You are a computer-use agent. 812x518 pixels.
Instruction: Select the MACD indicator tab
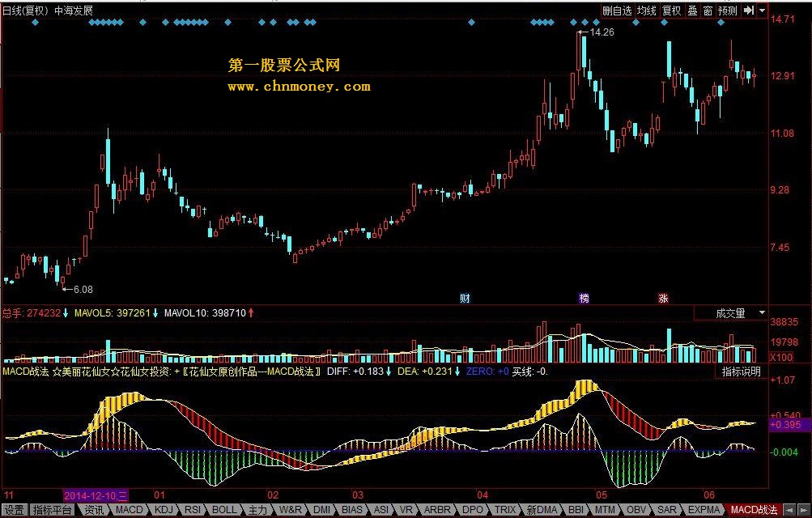click(130, 510)
